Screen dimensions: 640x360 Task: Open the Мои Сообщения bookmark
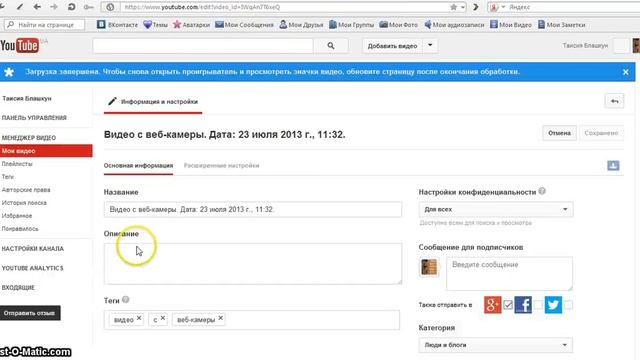click(x=244, y=24)
